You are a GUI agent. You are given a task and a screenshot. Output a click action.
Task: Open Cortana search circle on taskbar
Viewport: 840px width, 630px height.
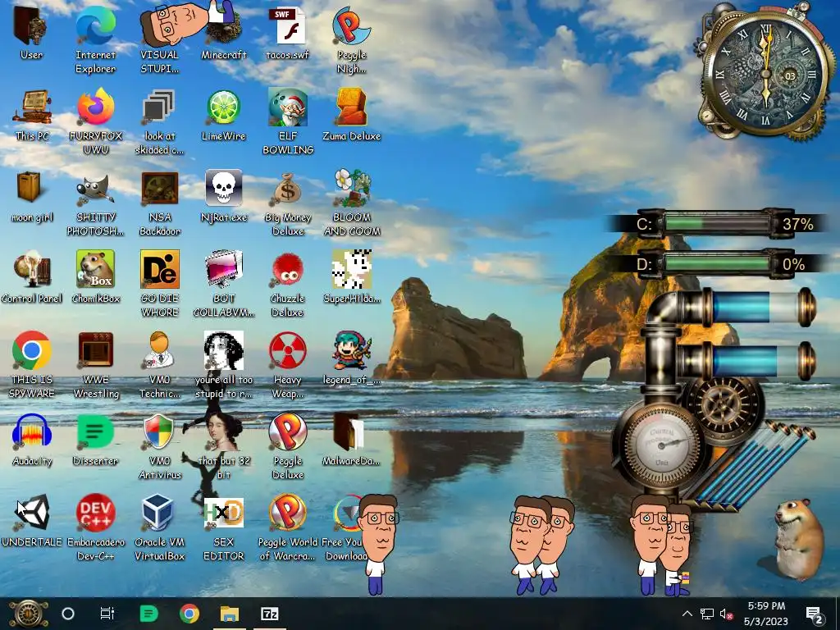coord(68,614)
